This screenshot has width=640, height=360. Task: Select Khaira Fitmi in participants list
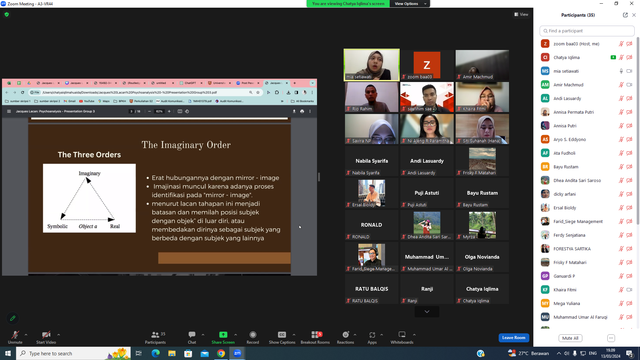click(587, 290)
